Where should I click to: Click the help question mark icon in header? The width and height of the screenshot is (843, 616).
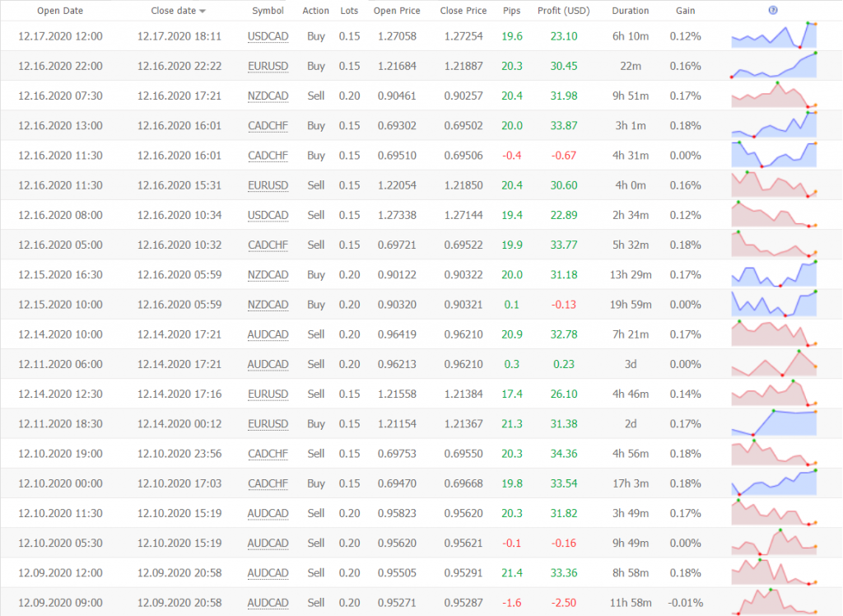(772, 10)
